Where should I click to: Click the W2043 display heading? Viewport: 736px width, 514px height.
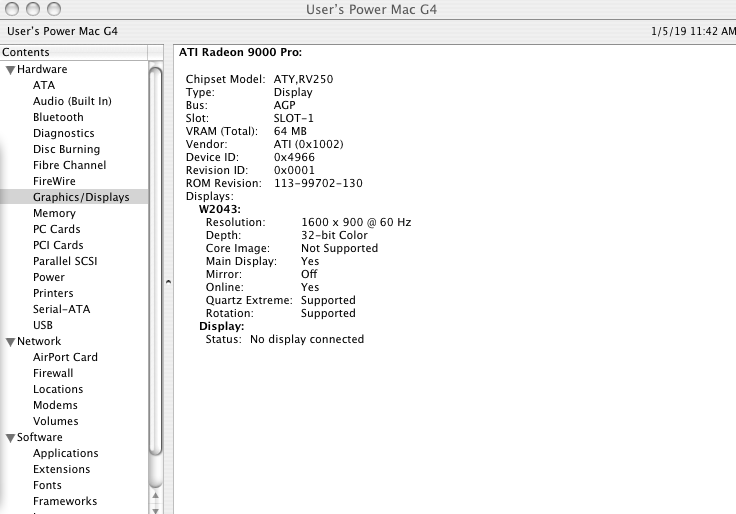[220, 209]
